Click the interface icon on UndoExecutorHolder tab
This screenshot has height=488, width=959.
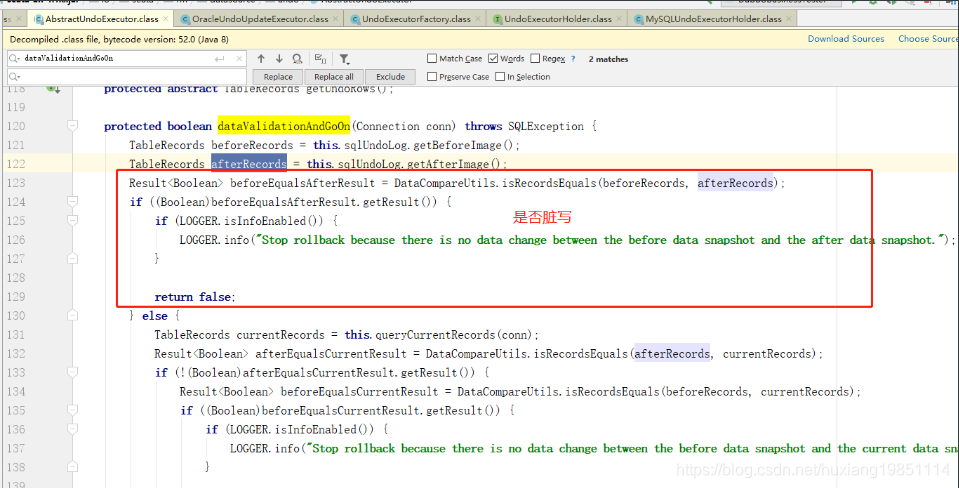tap(497, 19)
